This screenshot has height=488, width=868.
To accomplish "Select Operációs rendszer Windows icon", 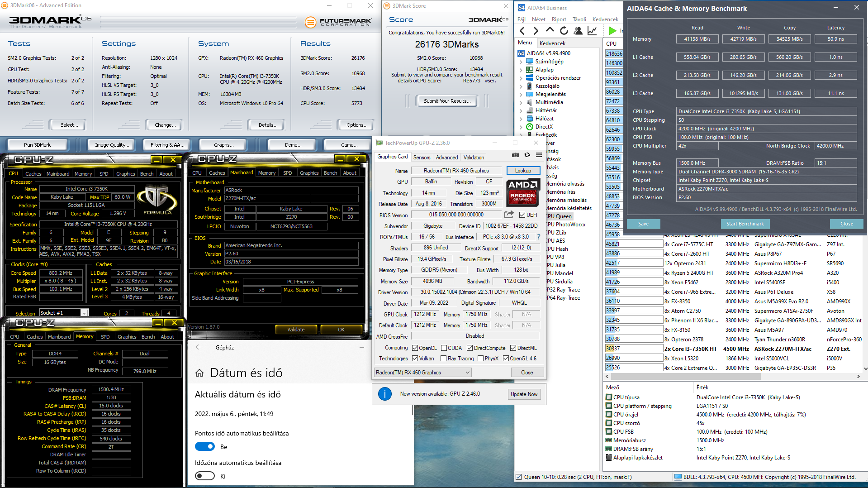I will point(530,78).
